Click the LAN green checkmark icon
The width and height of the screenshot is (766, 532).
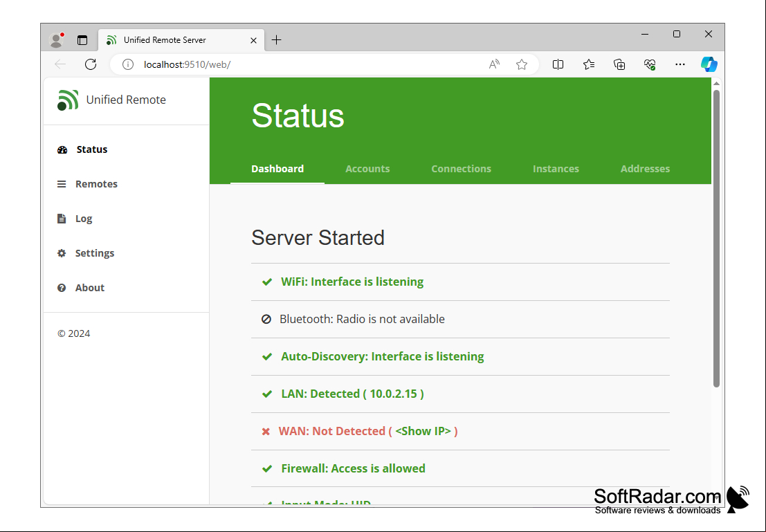click(x=267, y=394)
